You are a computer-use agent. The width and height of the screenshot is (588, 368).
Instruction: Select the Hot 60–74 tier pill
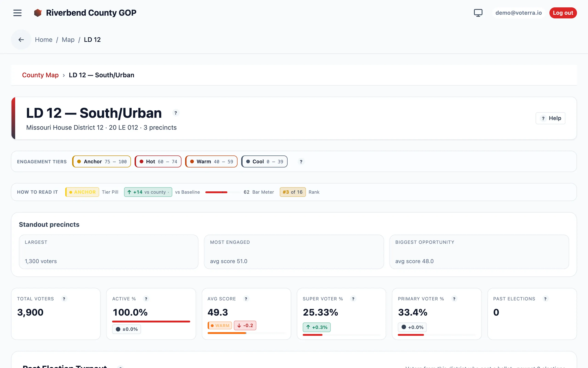tap(158, 162)
